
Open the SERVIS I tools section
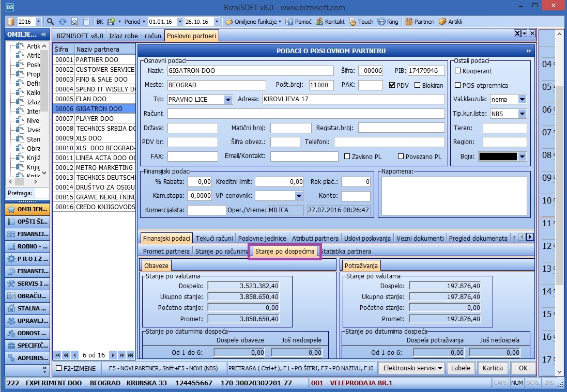(x=27, y=284)
